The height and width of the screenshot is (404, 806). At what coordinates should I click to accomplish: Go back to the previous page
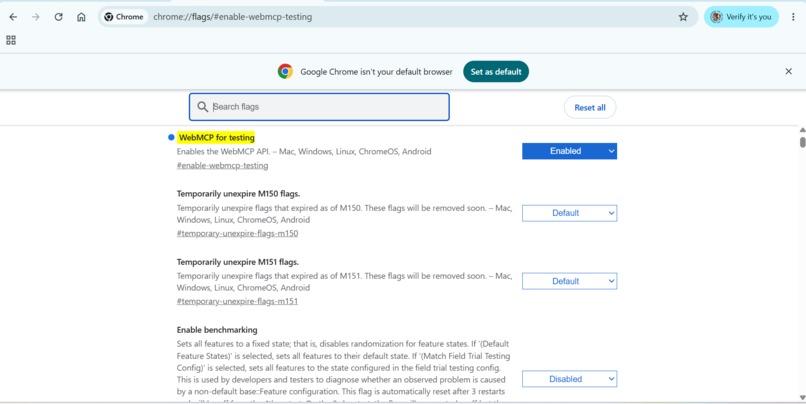click(13, 17)
